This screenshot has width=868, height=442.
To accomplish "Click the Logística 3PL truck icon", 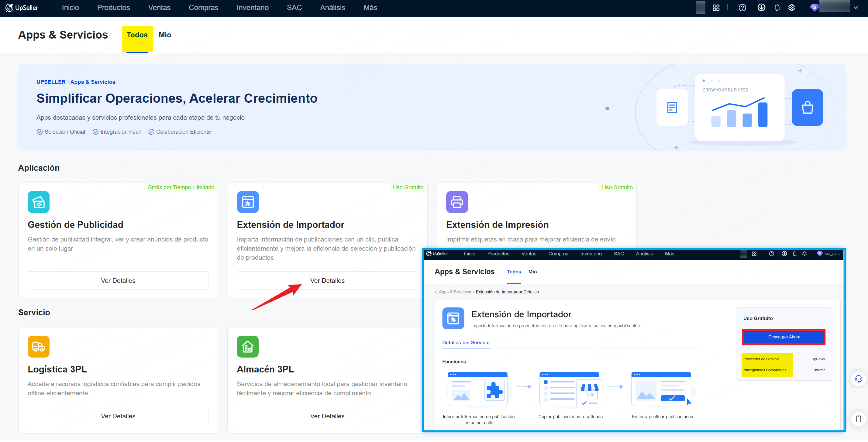I will click(38, 346).
